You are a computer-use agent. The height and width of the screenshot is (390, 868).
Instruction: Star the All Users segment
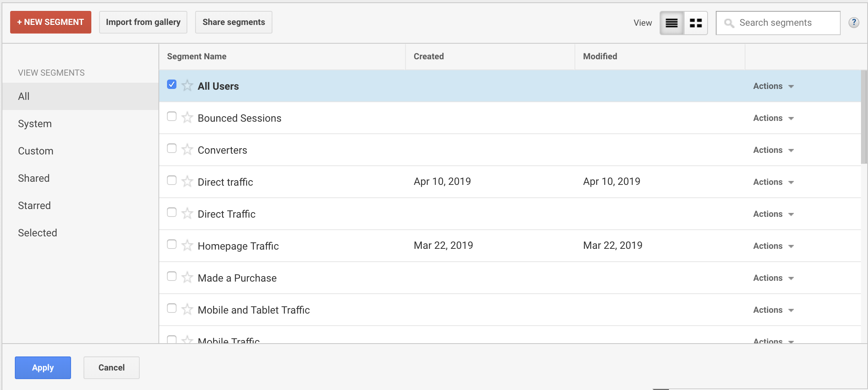click(x=187, y=85)
